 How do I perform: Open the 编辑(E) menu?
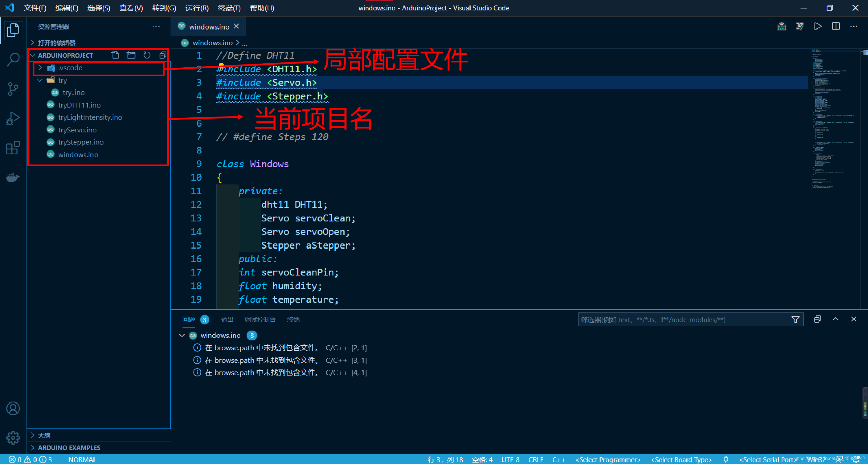pyautogui.click(x=67, y=8)
